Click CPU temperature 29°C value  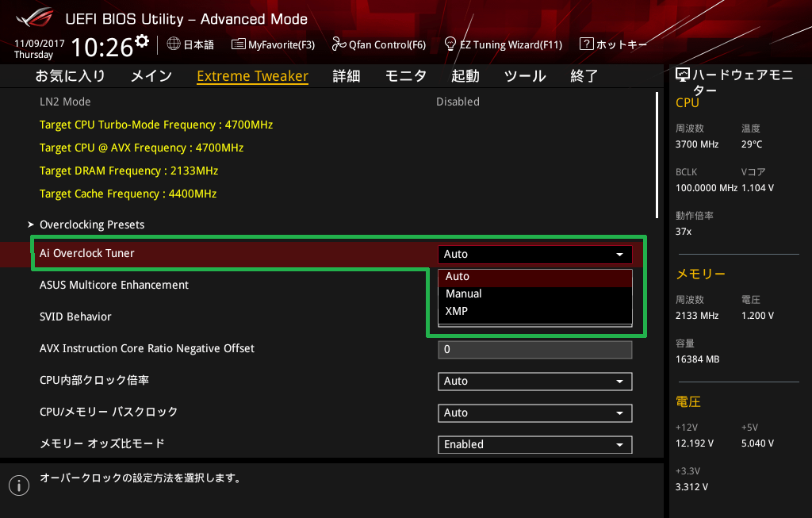point(752,144)
